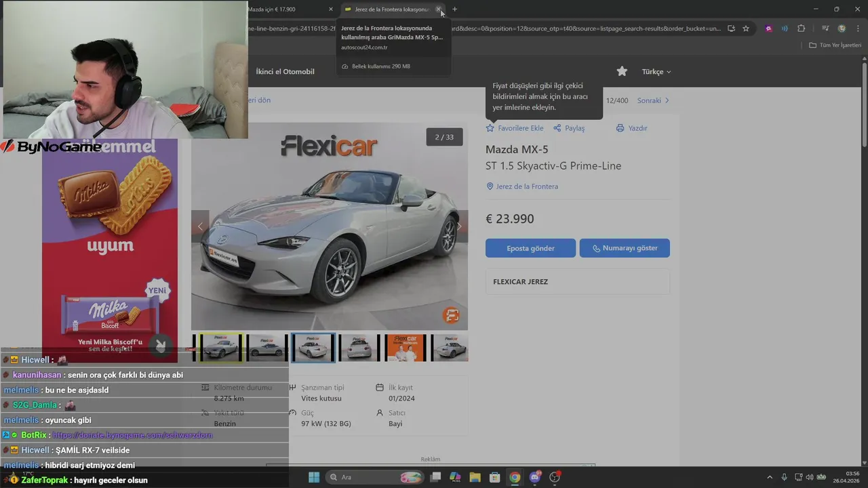Open Microsoft Store on taskbar

(x=494, y=477)
